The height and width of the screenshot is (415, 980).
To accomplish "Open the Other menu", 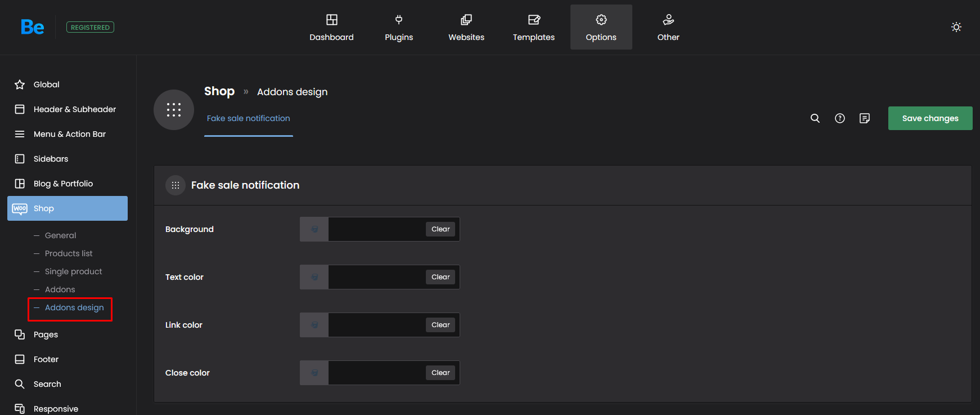I will point(668,27).
